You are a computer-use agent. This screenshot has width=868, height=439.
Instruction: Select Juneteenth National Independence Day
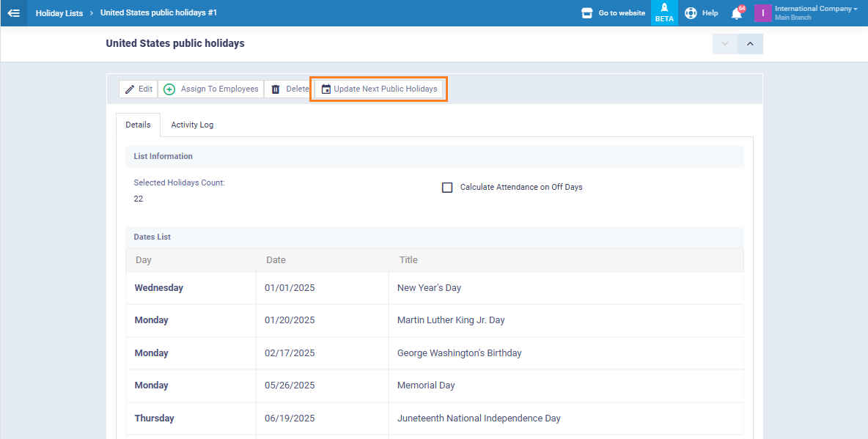[x=479, y=418]
